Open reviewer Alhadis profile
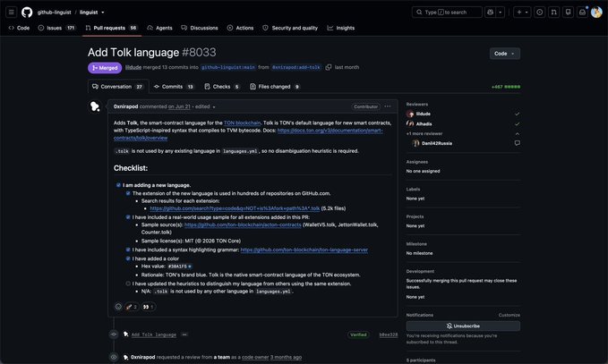Viewport: 608px width, 364px height. (x=424, y=124)
